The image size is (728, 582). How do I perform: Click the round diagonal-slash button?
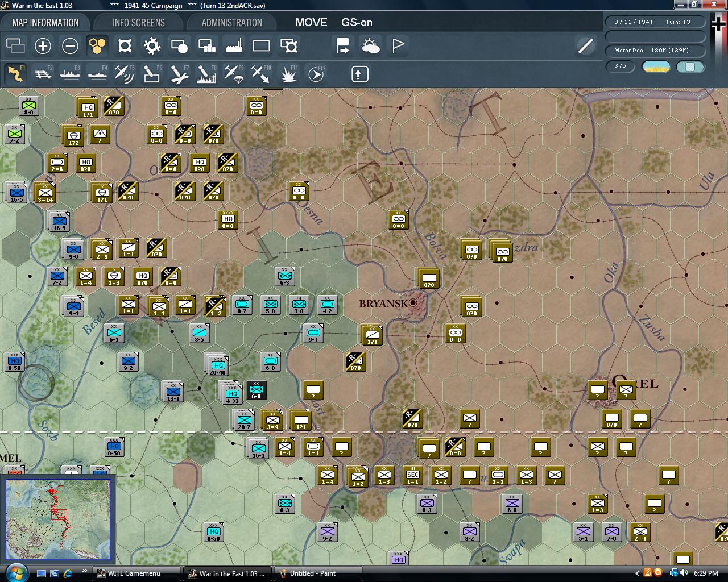(x=585, y=45)
